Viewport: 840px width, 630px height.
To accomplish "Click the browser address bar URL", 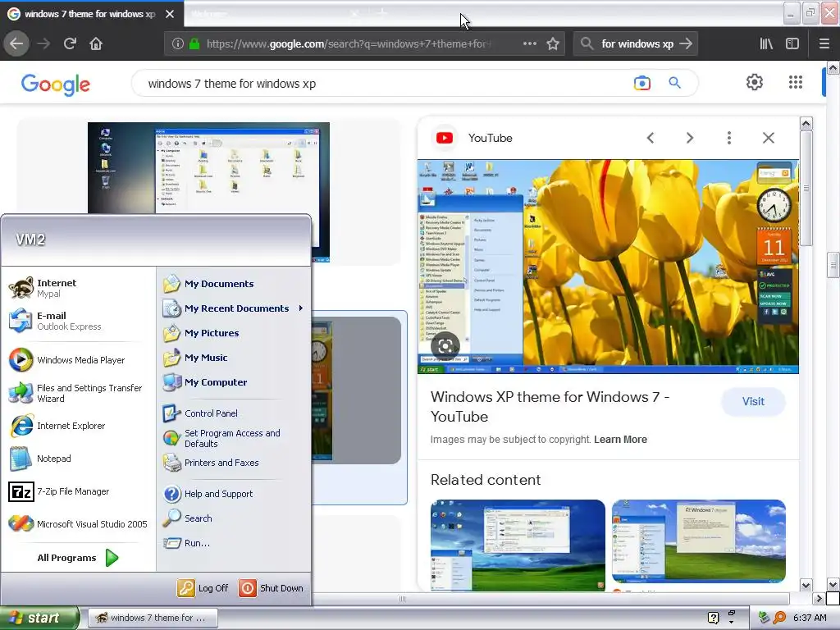I will pyautogui.click(x=348, y=44).
